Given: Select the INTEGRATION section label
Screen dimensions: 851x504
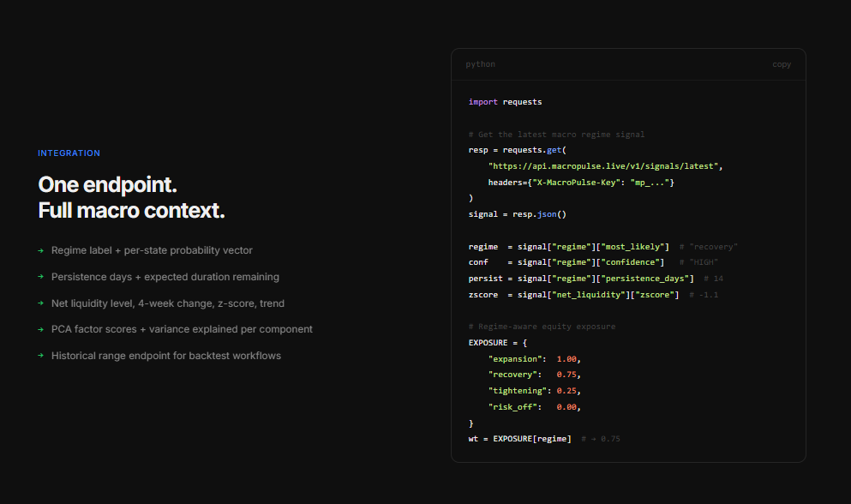Looking at the screenshot, I should 69,153.
